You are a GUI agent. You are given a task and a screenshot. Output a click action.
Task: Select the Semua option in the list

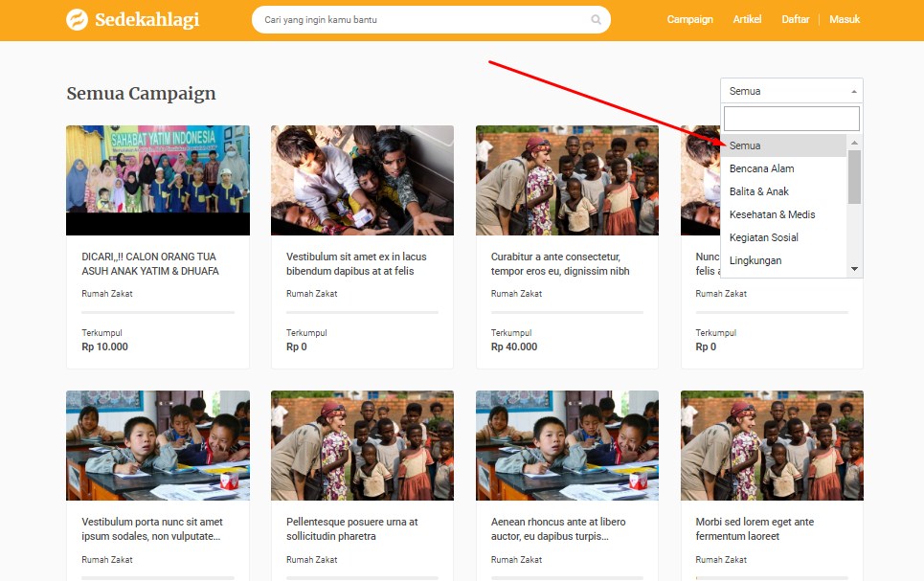(784, 145)
